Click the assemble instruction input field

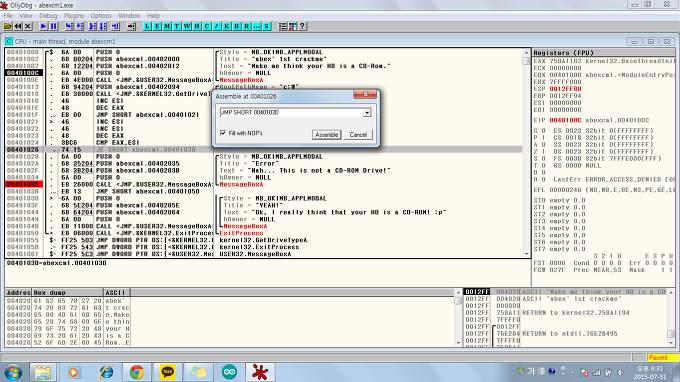coord(291,113)
